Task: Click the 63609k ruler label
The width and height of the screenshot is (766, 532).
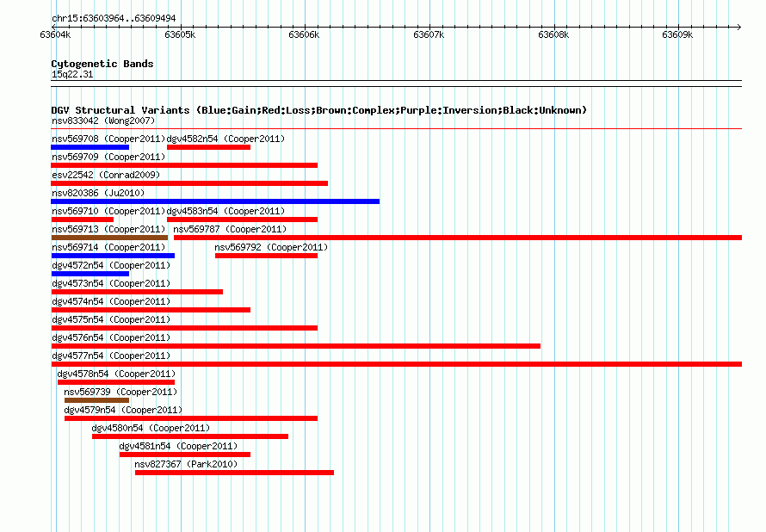Action: [677, 34]
